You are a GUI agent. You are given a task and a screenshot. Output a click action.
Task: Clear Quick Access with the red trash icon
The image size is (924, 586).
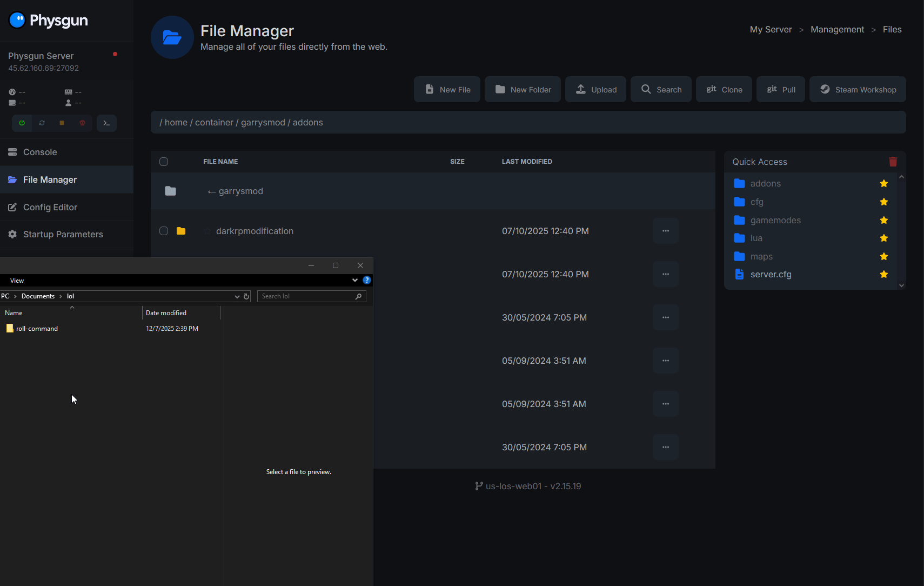tap(893, 161)
